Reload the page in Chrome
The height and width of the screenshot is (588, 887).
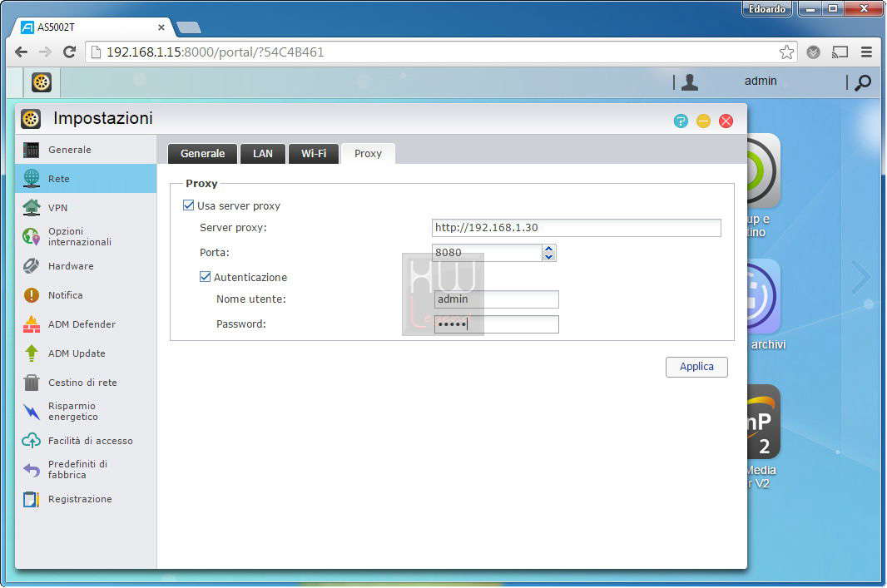pyautogui.click(x=70, y=52)
